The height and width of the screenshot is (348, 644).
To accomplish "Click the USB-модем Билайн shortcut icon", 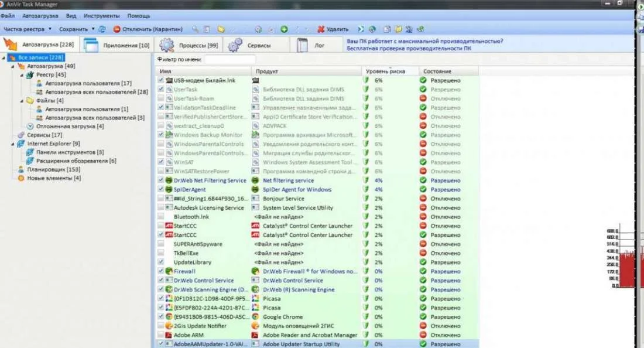I will 169,80.
